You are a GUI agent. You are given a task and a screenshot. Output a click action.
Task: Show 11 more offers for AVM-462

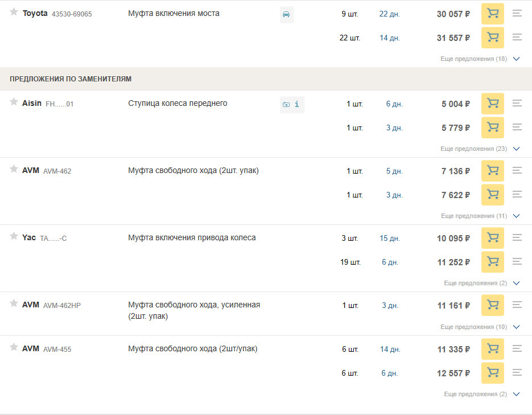point(480,216)
